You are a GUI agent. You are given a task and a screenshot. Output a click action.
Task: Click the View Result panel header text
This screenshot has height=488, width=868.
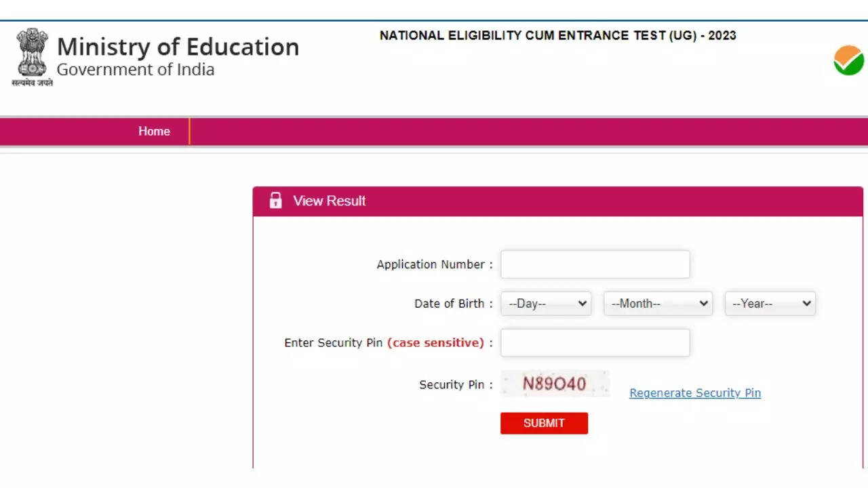329,201
